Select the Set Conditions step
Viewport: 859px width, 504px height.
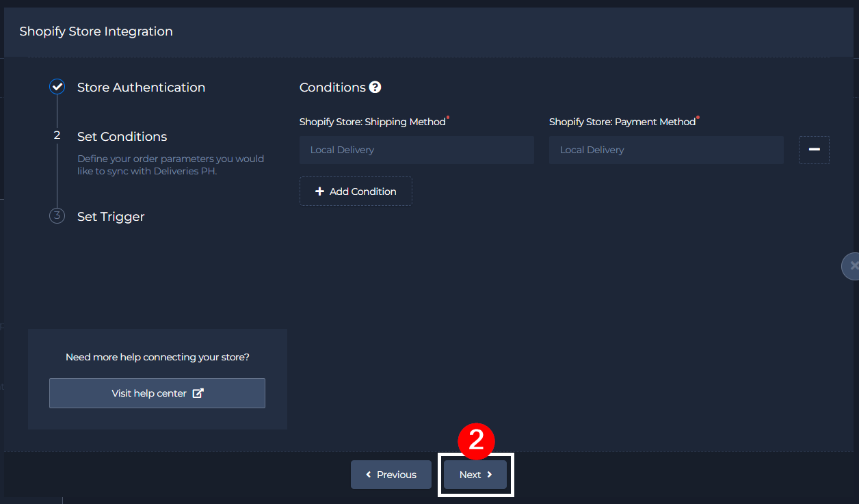pyautogui.click(x=122, y=137)
